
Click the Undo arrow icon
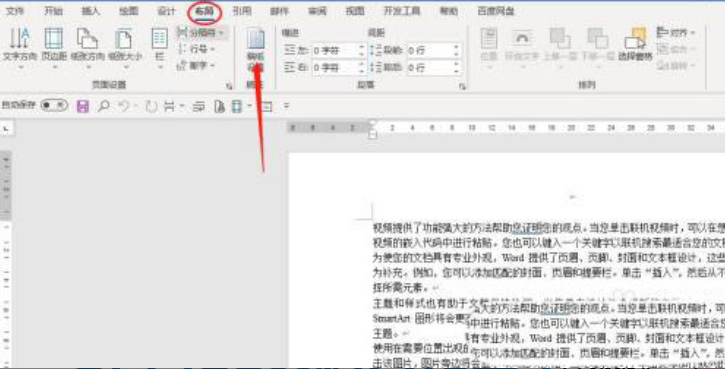click(x=123, y=106)
